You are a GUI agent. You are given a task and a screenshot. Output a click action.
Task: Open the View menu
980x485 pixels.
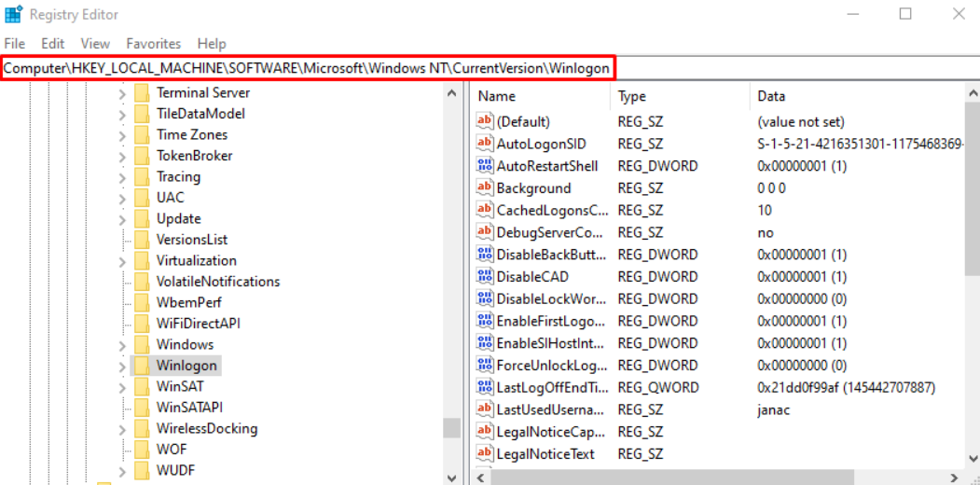click(x=95, y=44)
